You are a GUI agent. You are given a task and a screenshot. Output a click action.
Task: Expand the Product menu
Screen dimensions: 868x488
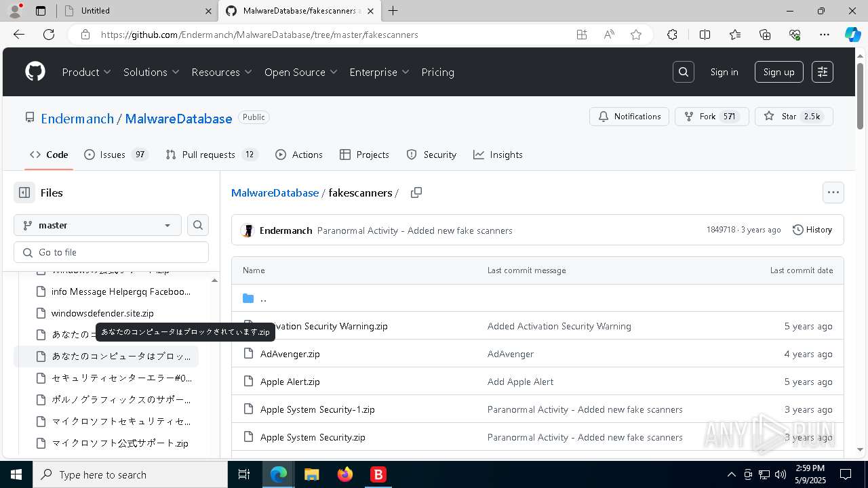[x=86, y=72]
